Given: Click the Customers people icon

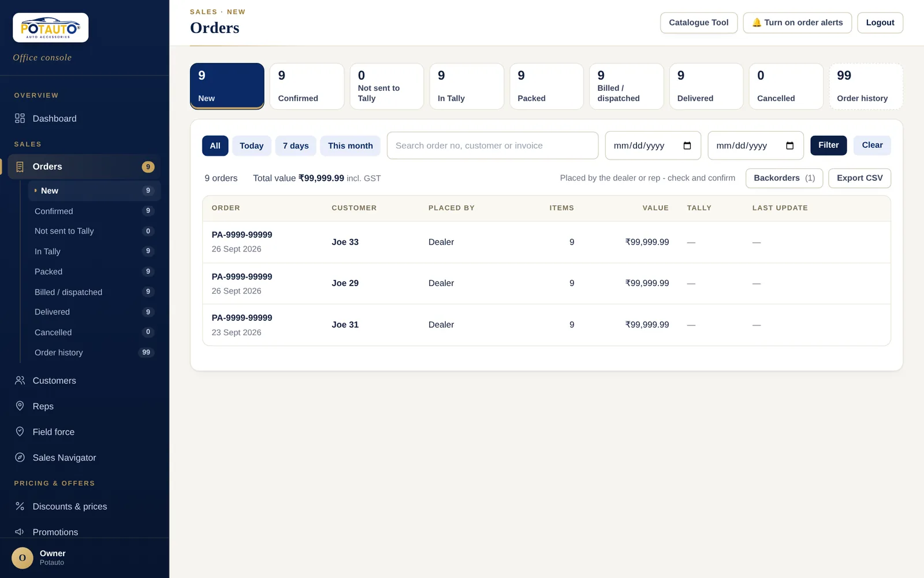Looking at the screenshot, I should (x=20, y=380).
